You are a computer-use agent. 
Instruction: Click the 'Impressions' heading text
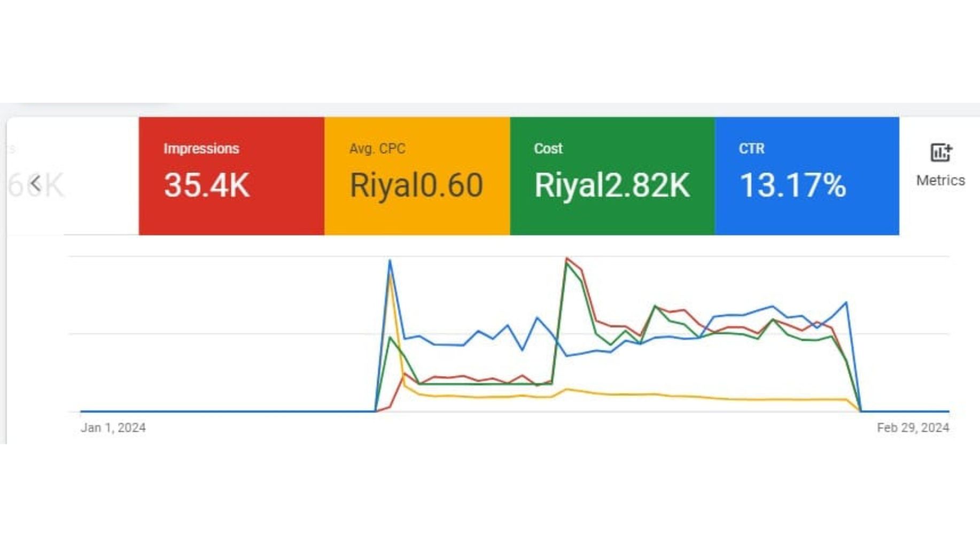tap(201, 149)
